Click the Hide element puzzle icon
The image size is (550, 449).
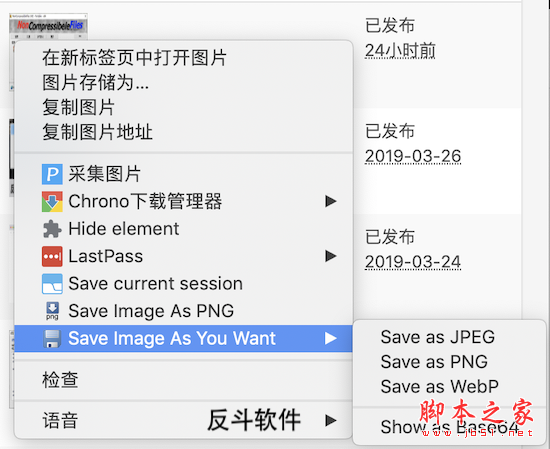coord(52,229)
